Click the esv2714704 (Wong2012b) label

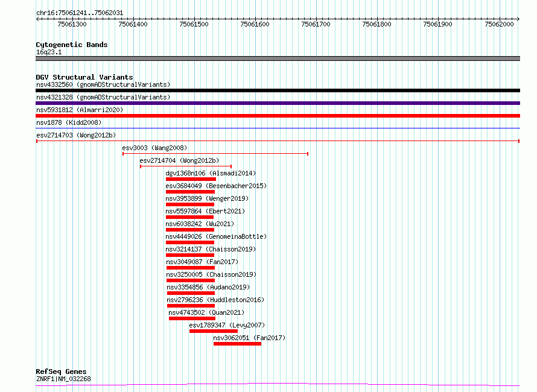pyautogui.click(x=179, y=160)
